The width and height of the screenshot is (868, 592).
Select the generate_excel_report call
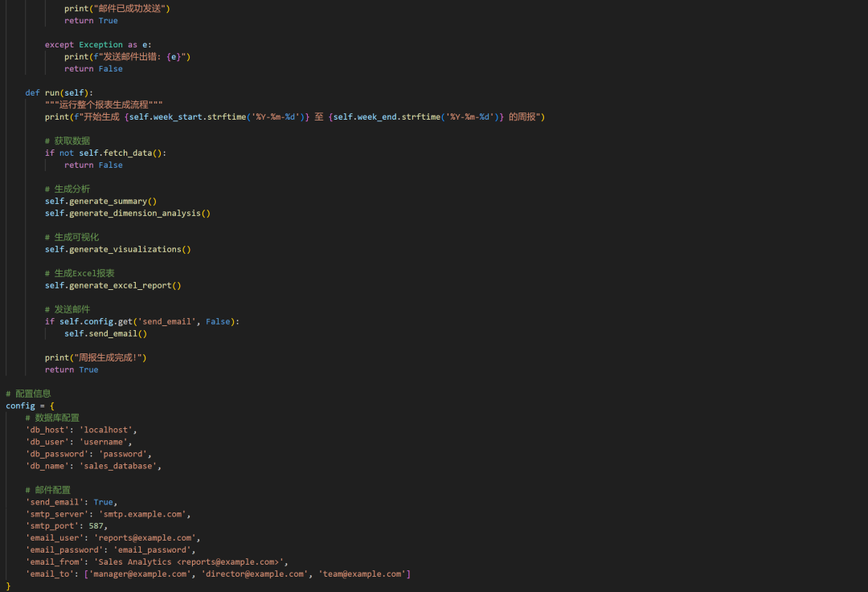coord(113,285)
